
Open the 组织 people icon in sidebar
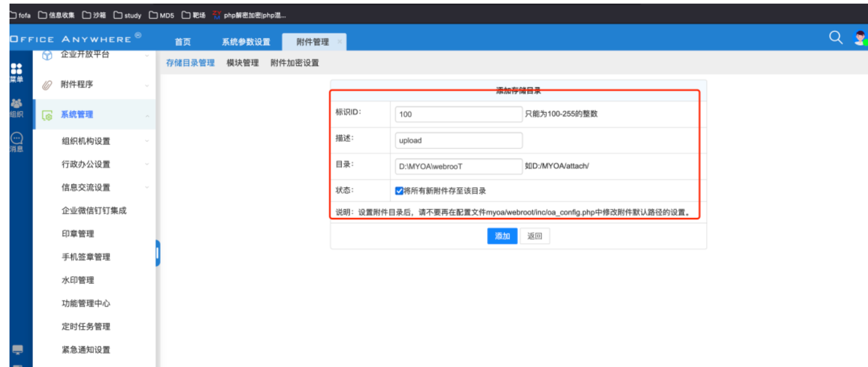coord(17,104)
